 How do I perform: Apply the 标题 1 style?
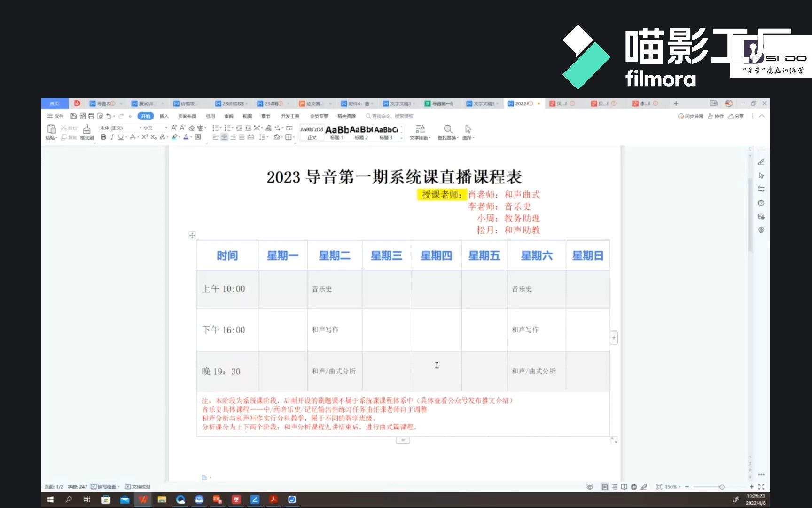tap(337, 133)
